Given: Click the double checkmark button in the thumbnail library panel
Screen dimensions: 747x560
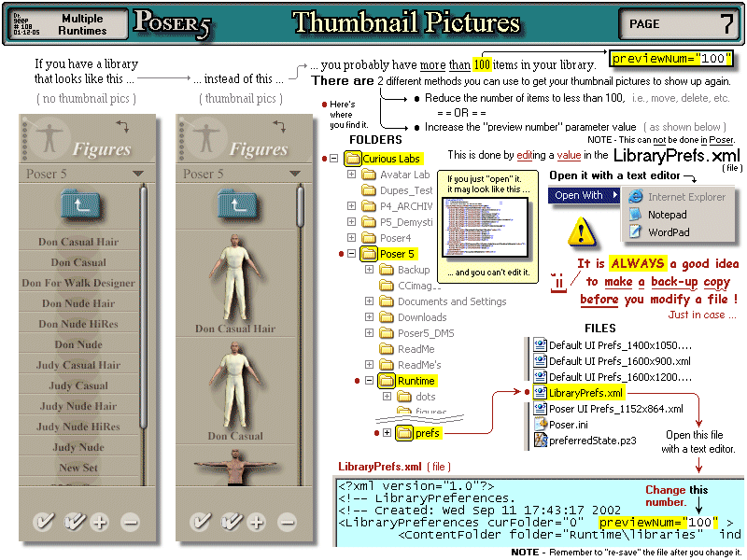Looking at the screenshot, I should [x=232, y=522].
